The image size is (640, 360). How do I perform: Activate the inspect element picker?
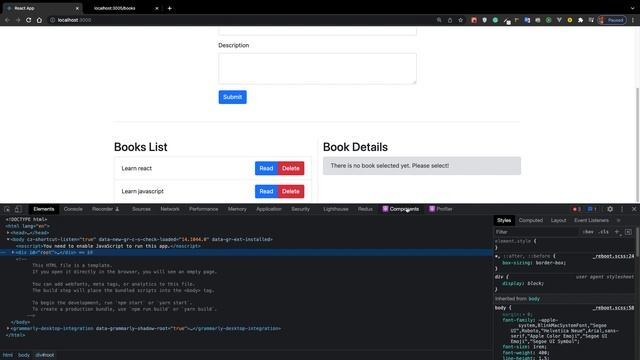(x=7, y=209)
